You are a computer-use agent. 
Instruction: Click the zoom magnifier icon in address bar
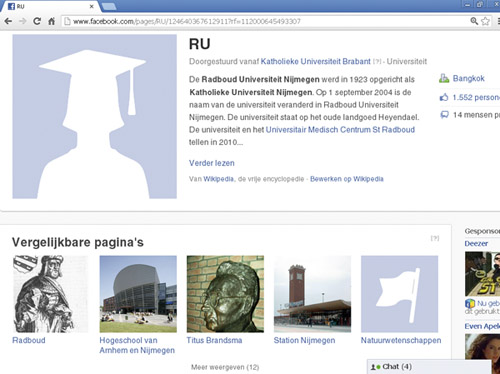click(x=474, y=21)
